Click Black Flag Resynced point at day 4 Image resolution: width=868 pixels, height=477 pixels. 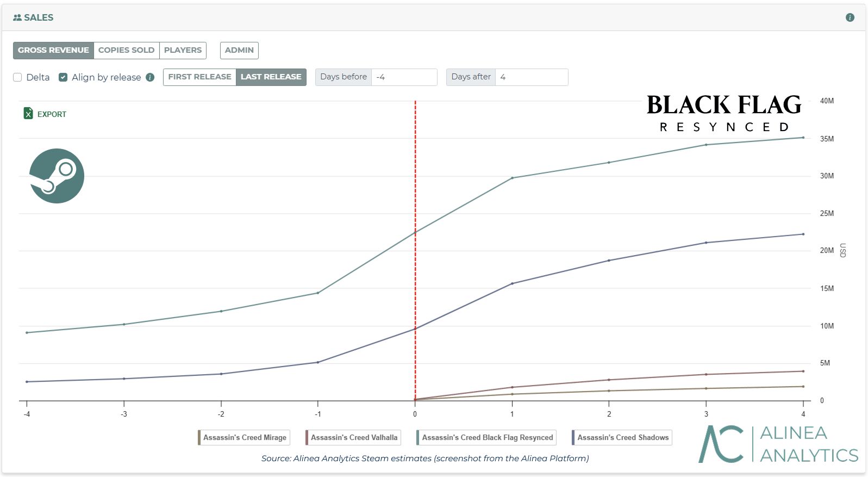click(803, 138)
